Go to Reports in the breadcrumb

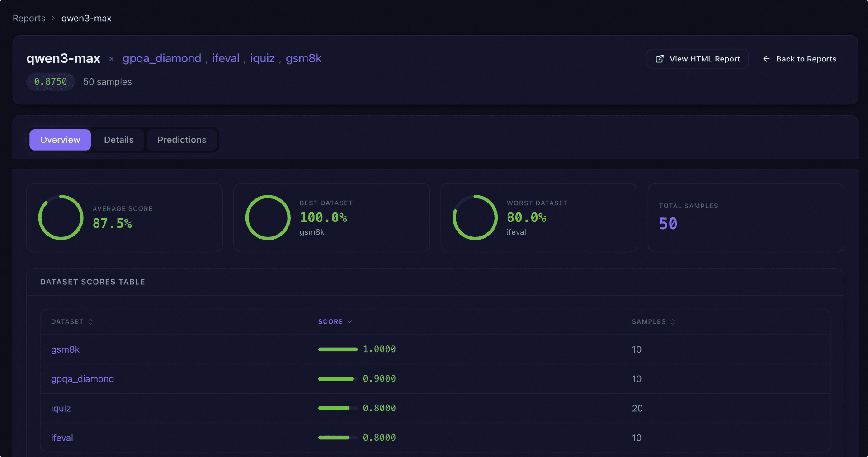coord(29,19)
